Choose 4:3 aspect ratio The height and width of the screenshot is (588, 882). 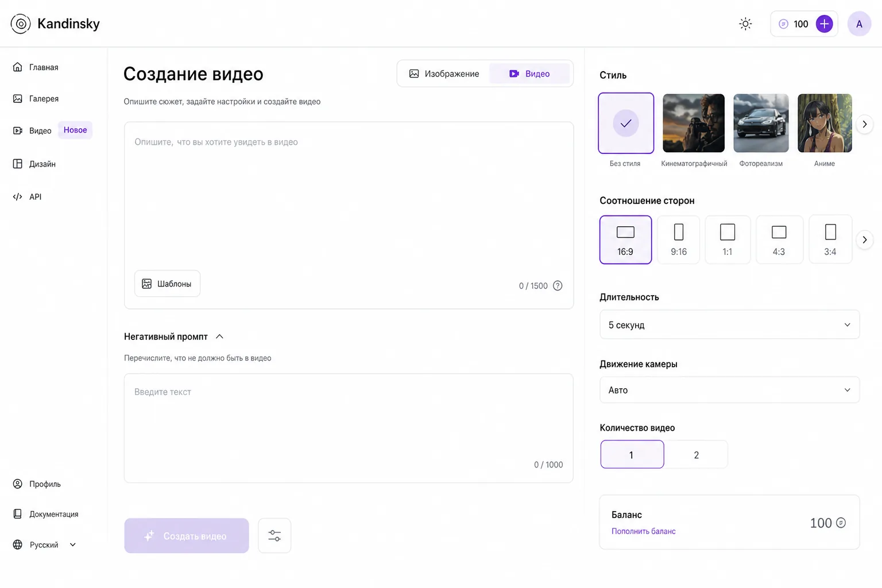pos(779,239)
